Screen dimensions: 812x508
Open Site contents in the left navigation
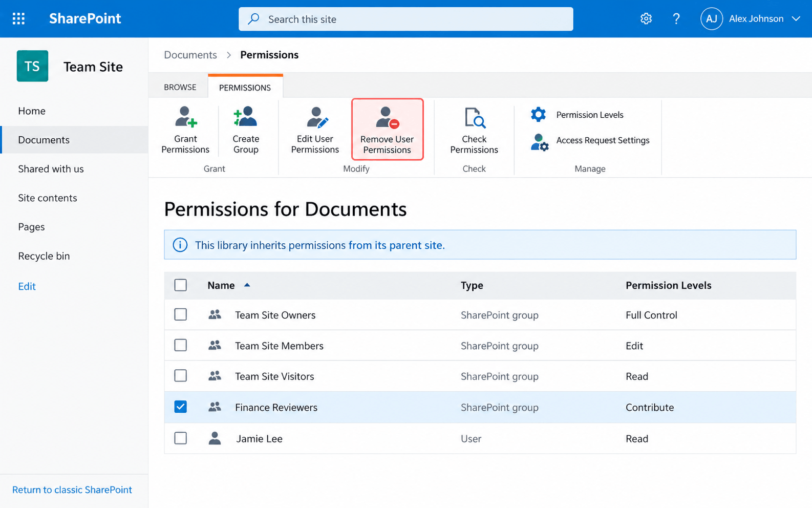[x=48, y=198]
